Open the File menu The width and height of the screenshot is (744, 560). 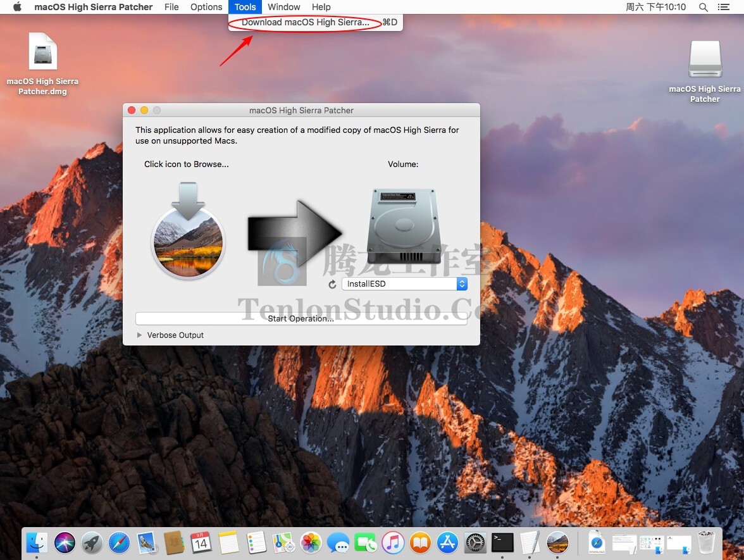point(171,7)
